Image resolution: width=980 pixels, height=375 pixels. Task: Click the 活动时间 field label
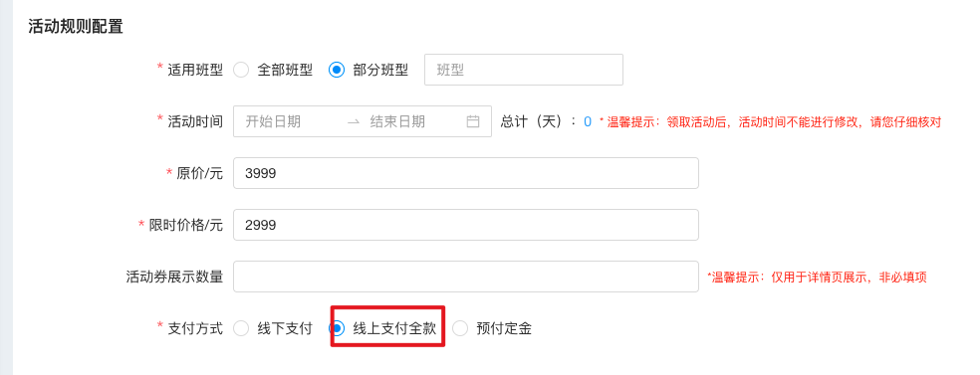click(x=195, y=121)
